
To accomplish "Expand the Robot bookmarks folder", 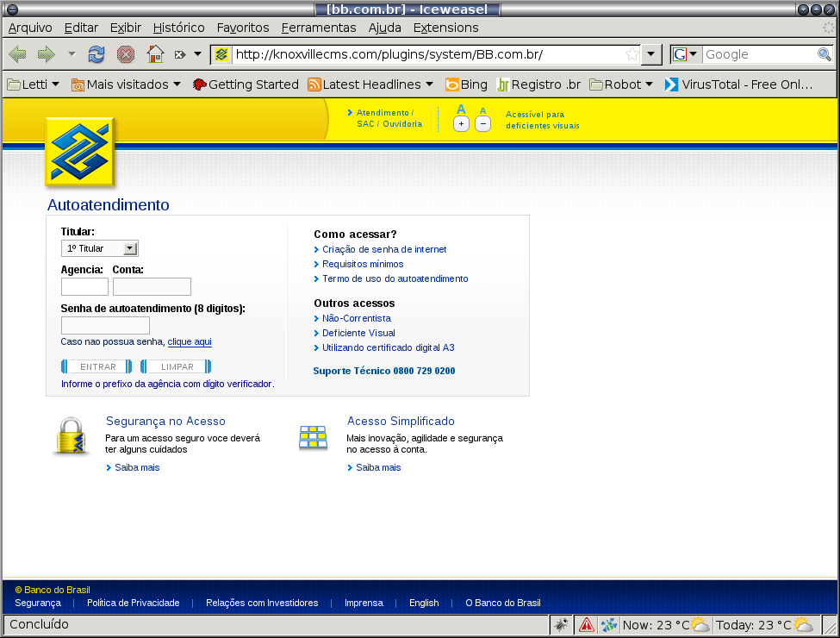I will (621, 84).
